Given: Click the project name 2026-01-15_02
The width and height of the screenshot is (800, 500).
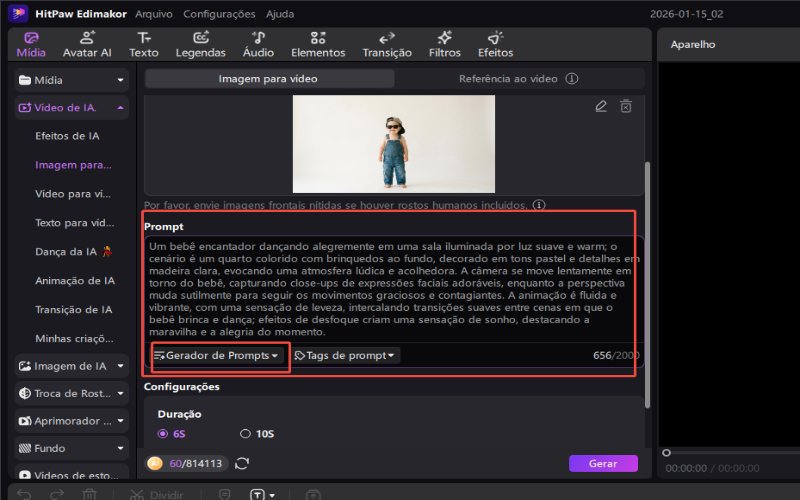Looking at the screenshot, I should 686,14.
